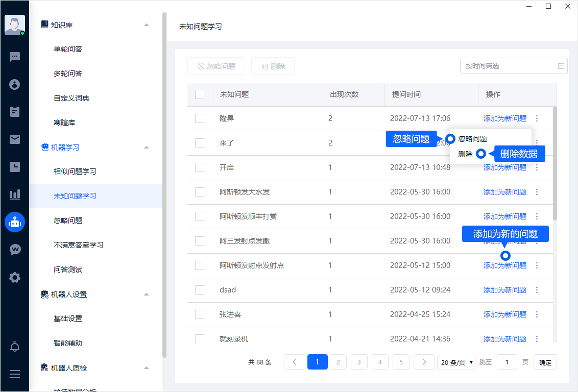The image size is (578, 392).
Task: Check the box for 开启 row
Action: tap(200, 167)
